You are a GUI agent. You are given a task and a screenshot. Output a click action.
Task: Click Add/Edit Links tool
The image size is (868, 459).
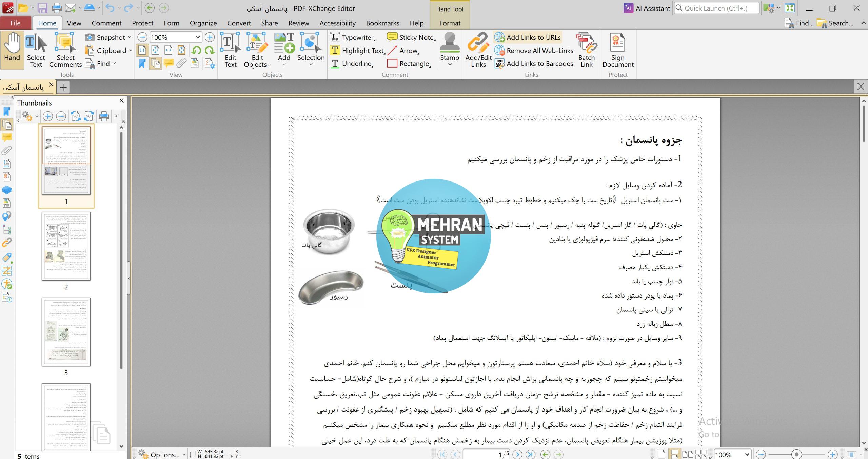(x=478, y=50)
